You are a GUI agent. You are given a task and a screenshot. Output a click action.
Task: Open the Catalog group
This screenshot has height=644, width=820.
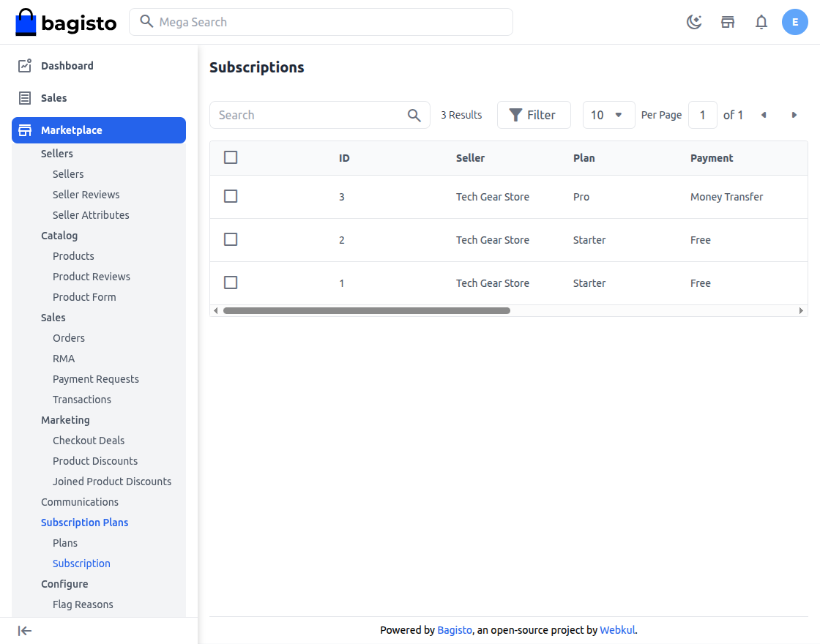point(59,236)
